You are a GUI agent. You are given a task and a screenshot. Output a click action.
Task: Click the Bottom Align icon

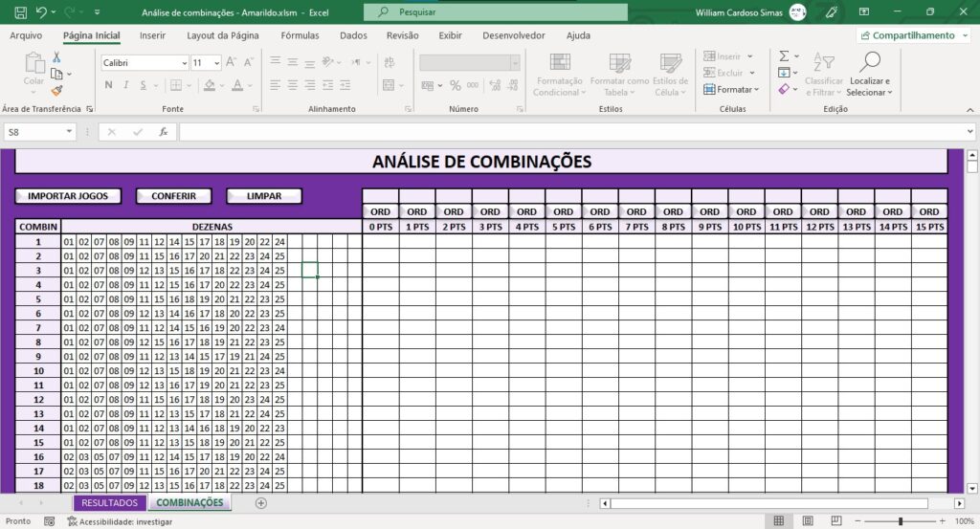click(x=310, y=62)
